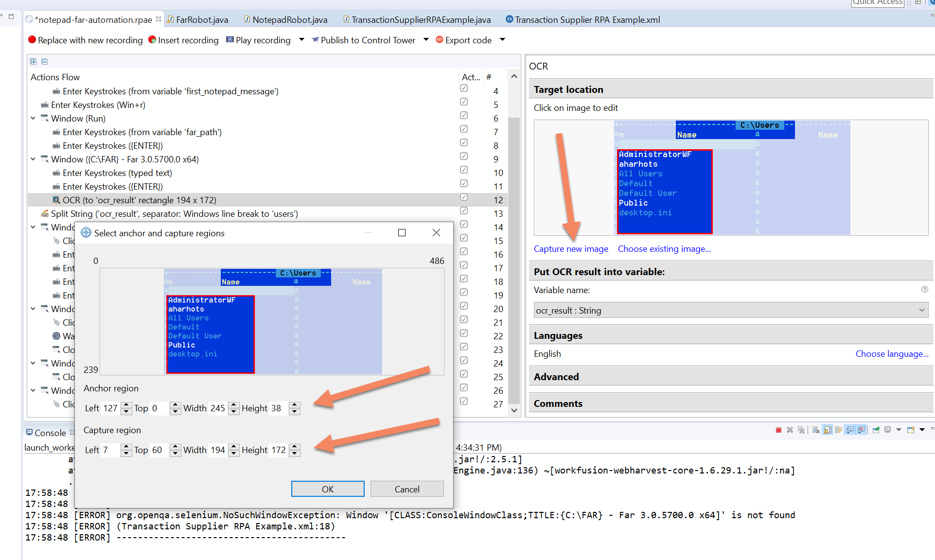
Task: Collapse all actions in Actions Flow
Action: click(x=45, y=61)
